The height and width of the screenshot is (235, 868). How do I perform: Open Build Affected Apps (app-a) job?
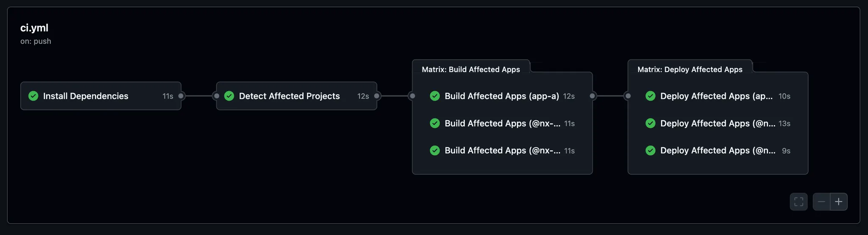[x=502, y=96]
